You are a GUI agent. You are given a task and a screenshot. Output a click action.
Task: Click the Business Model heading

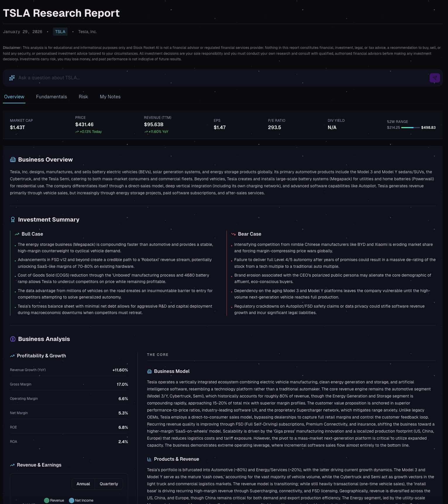coord(172,371)
